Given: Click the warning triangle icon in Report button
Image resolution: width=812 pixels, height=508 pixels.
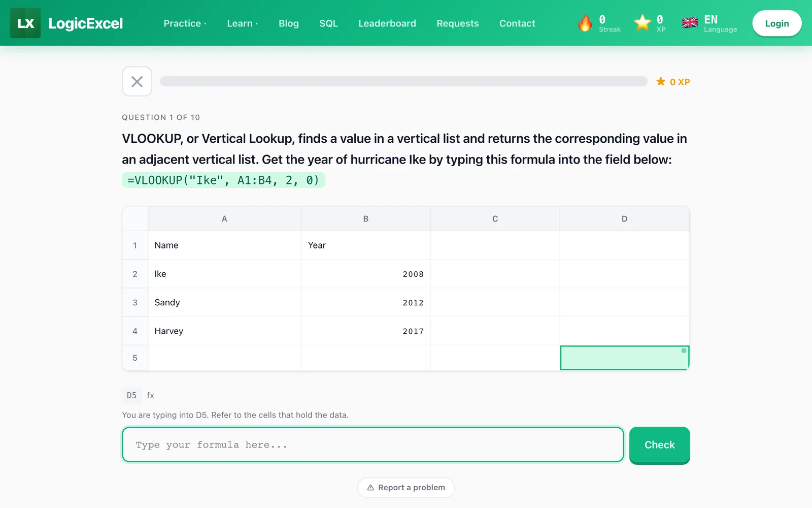Looking at the screenshot, I should [x=371, y=488].
